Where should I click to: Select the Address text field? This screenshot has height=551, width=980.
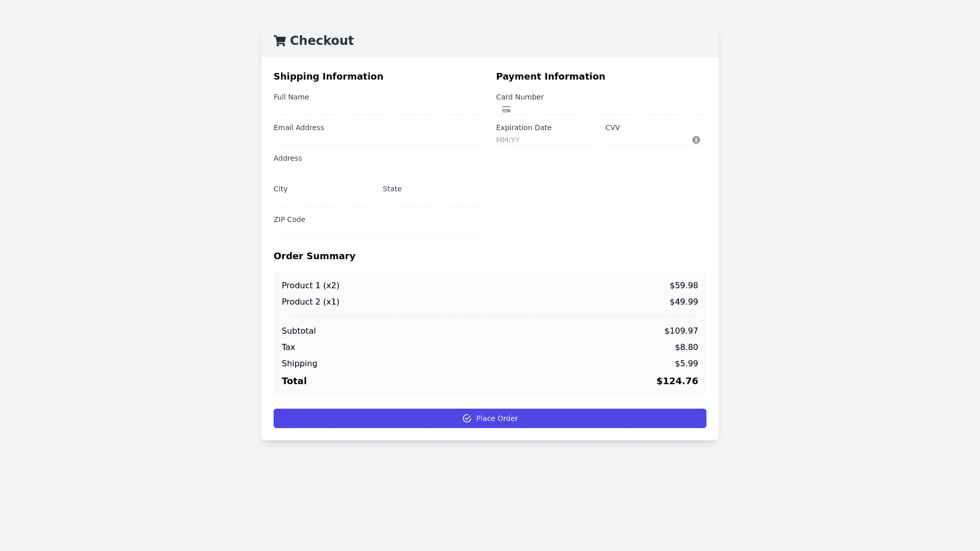pyautogui.click(x=378, y=170)
